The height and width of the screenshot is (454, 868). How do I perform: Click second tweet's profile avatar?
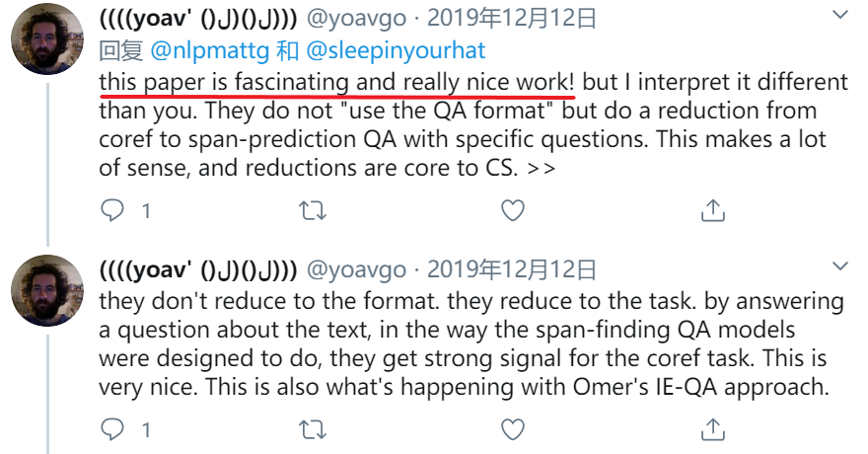click(46, 292)
